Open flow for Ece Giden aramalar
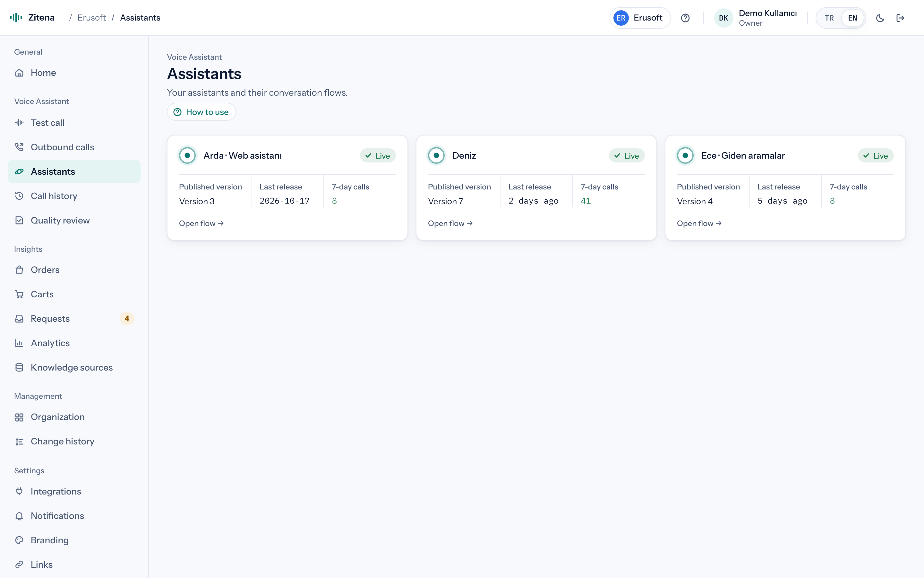 699,223
